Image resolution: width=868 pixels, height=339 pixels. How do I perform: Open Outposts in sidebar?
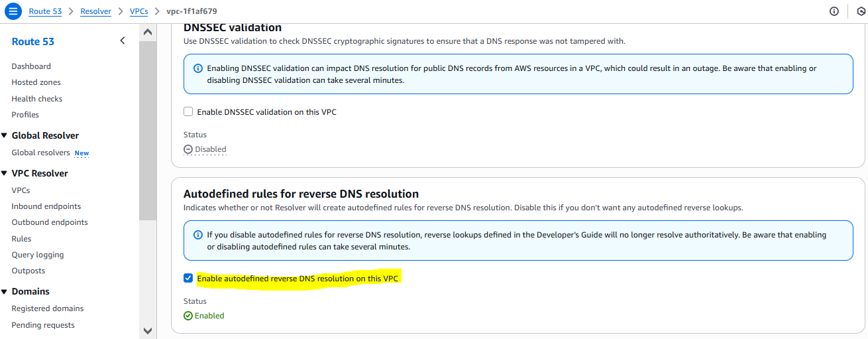(x=28, y=271)
